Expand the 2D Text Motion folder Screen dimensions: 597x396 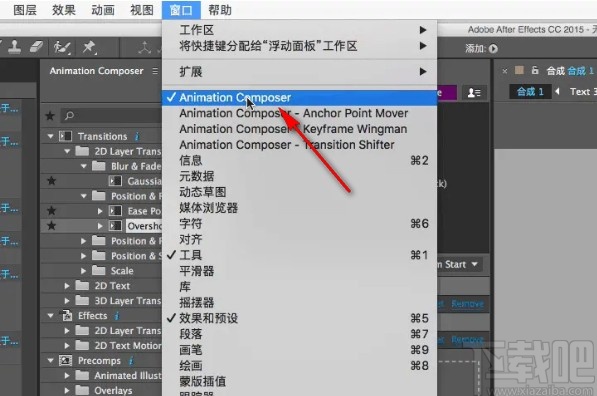[67, 345]
